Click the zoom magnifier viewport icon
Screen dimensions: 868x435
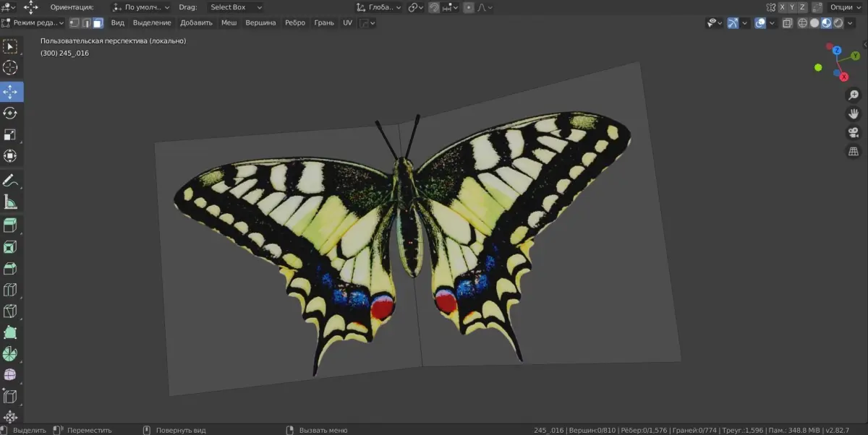[x=854, y=95]
